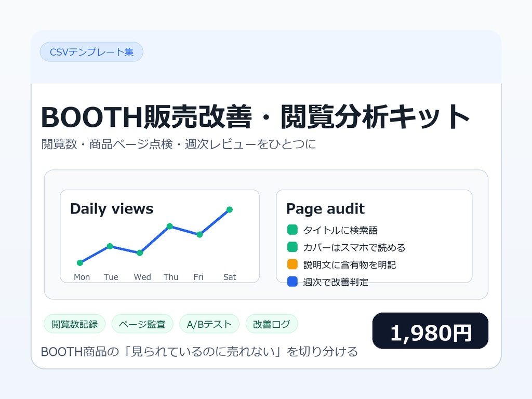Image resolution: width=532 pixels, height=399 pixels.
Task: Select the 閲覧数記録 tag
Action: coord(75,324)
